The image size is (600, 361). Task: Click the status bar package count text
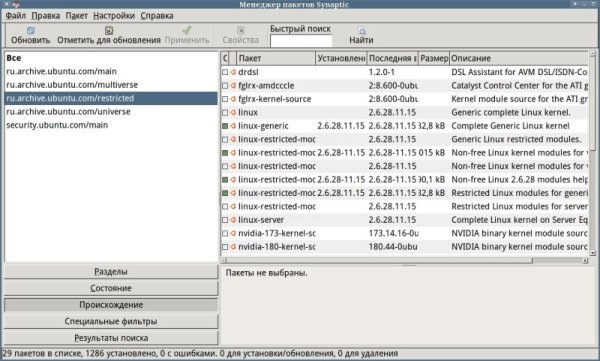pos(200,353)
